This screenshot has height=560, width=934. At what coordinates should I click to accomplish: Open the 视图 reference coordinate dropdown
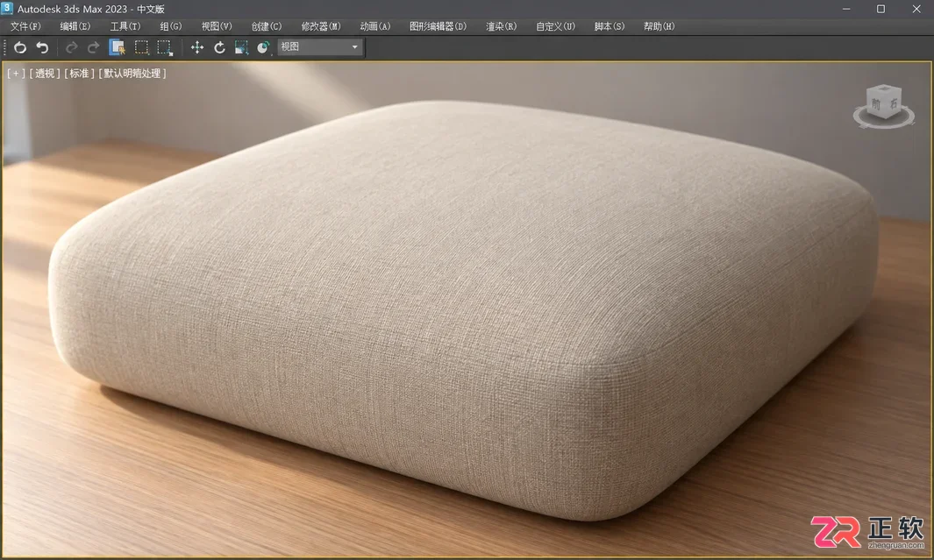[320, 47]
